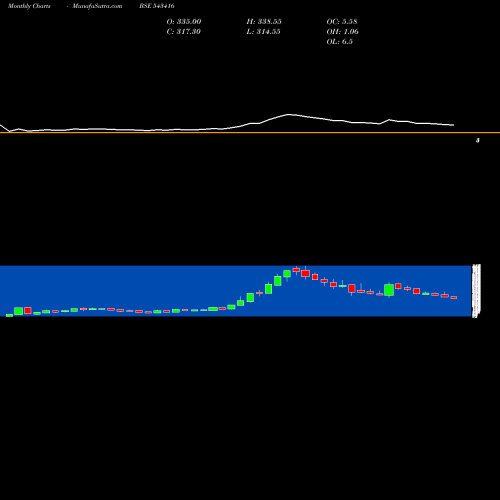
Task: Click the open price 'O: 335.00'
Action: [x=184, y=21]
